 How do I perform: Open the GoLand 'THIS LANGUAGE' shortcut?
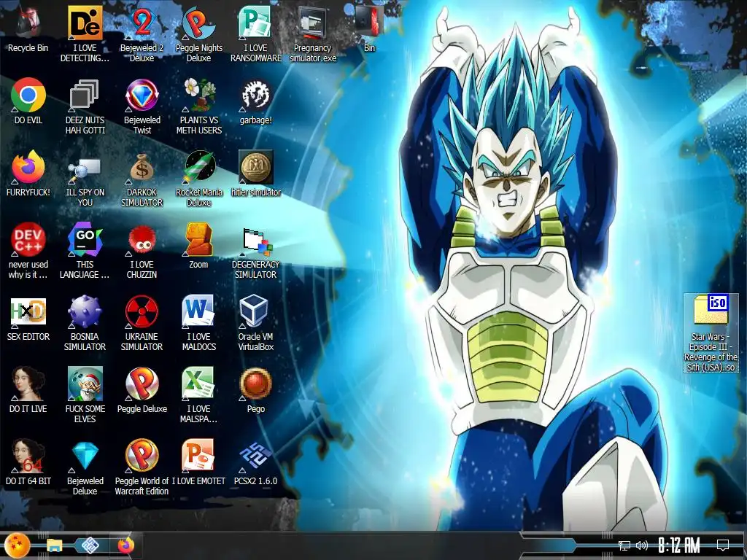click(x=85, y=251)
